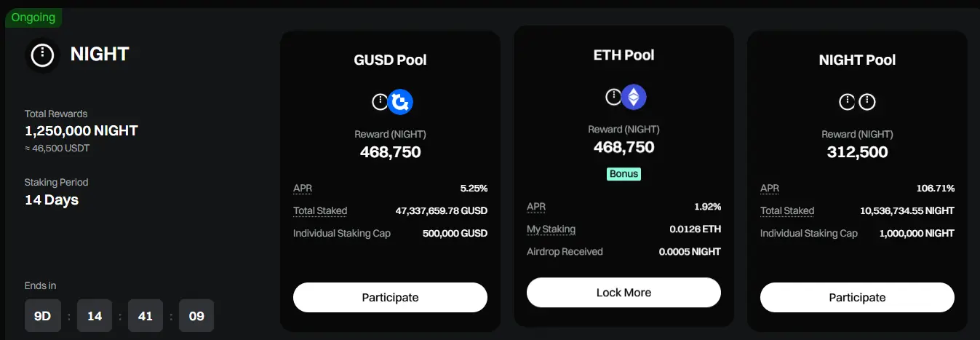980x340 pixels.
Task: Participate in the NIGHT Pool
Action: (857, 297)
